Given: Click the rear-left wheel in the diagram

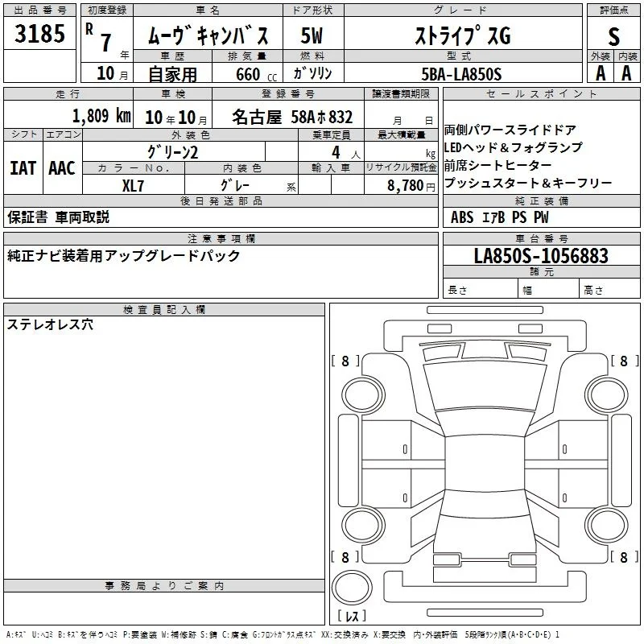Looking at the screenshot, I should (363, 526).
